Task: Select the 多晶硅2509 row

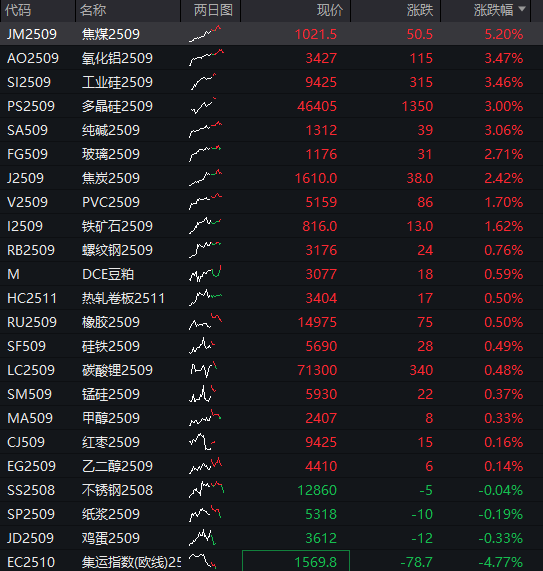Action: 271,106
